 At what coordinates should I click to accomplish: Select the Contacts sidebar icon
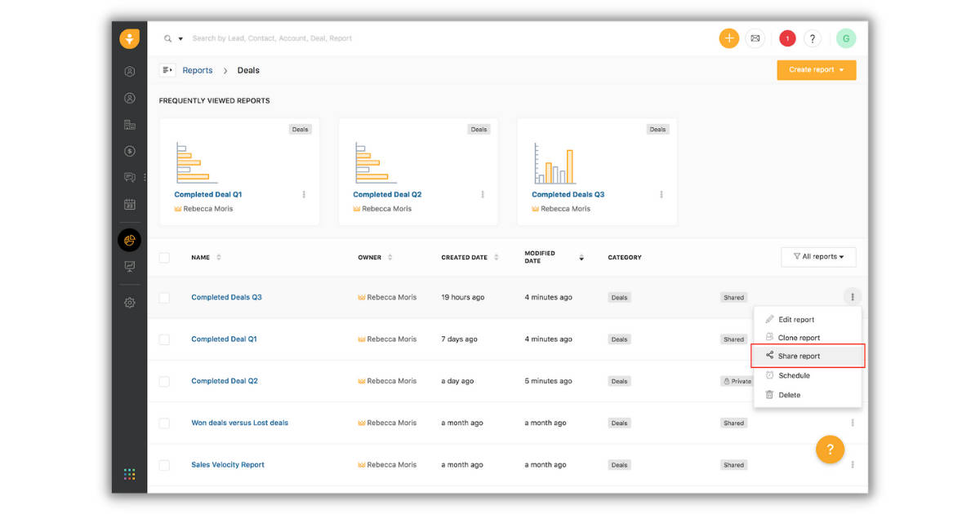tap(129, 98)
